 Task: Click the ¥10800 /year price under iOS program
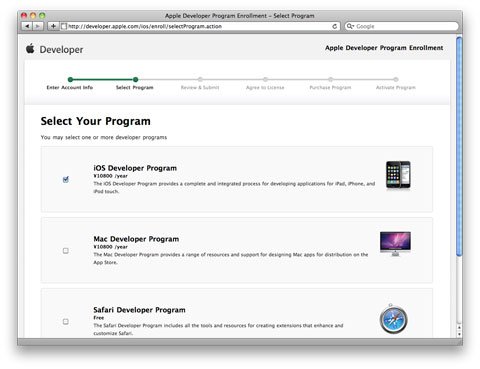pyautogui.click(x=110, y=176)
